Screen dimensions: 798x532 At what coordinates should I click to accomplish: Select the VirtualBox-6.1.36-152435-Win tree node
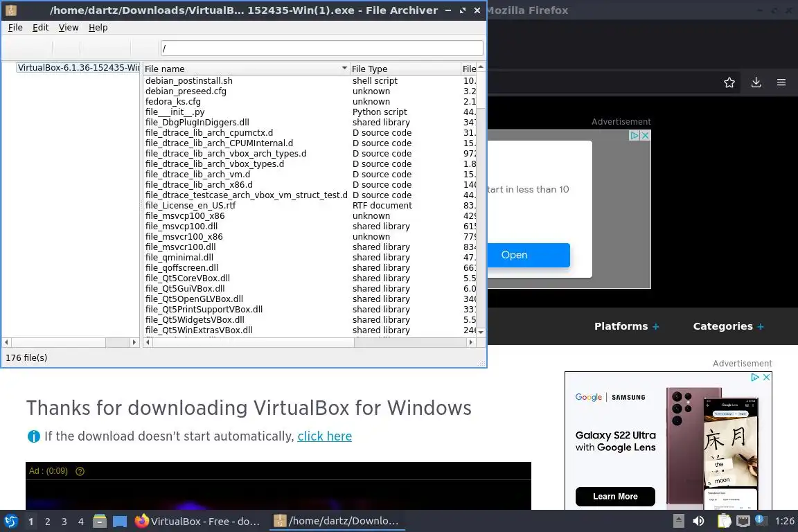pyautogui.click(x=78, y=68)
